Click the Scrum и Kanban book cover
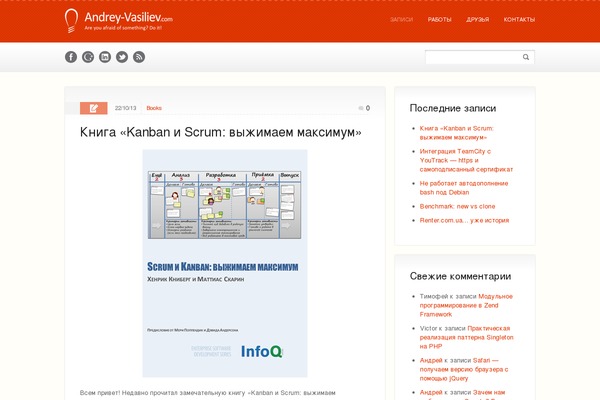Viewport: 600px width, 400px height. pos(225,263)
